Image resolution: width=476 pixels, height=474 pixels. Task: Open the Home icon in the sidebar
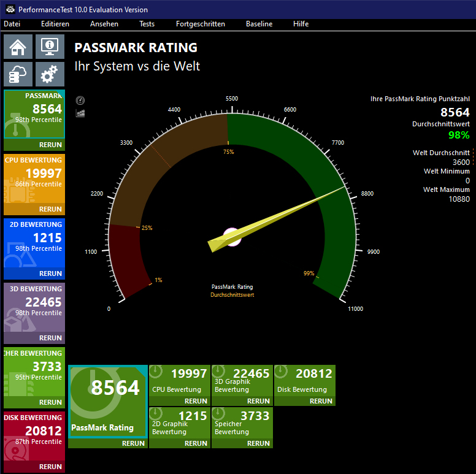(18, 47)
